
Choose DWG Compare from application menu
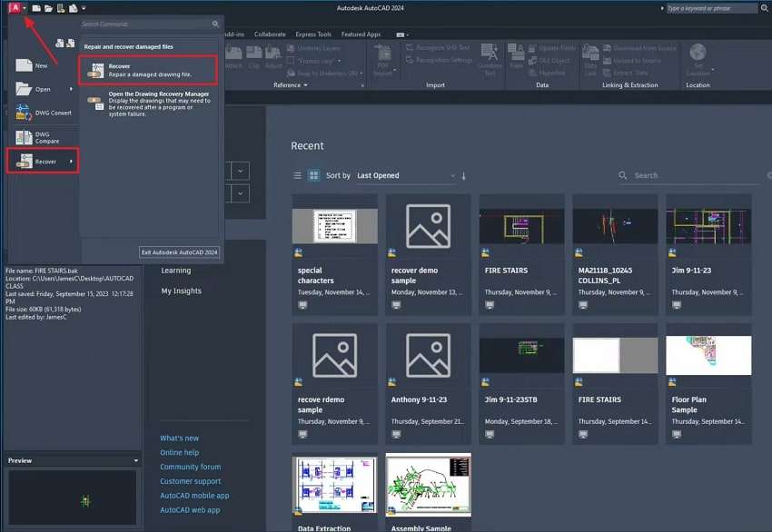click(x=38, y=137)
